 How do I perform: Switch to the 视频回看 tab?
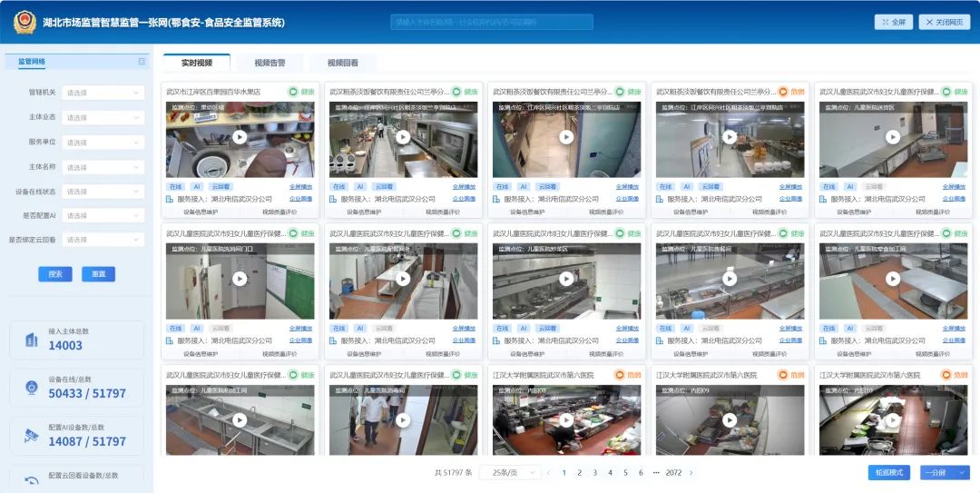click(343, 63)
